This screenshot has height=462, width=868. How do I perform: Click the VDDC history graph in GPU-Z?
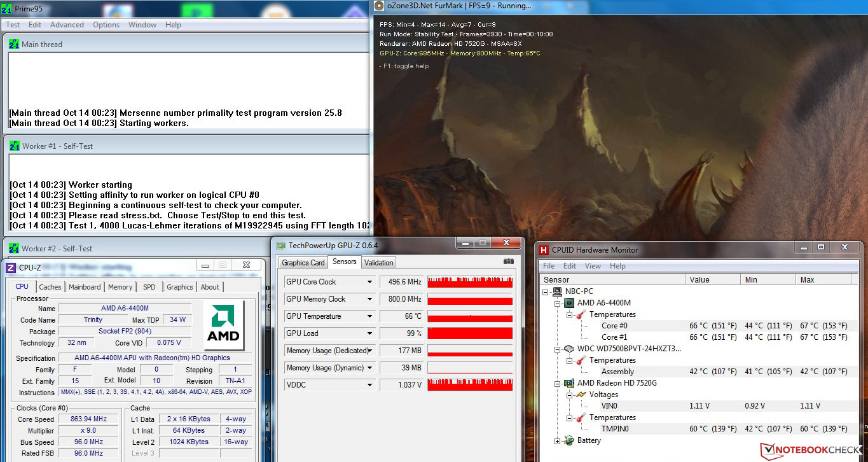[470, 385]
